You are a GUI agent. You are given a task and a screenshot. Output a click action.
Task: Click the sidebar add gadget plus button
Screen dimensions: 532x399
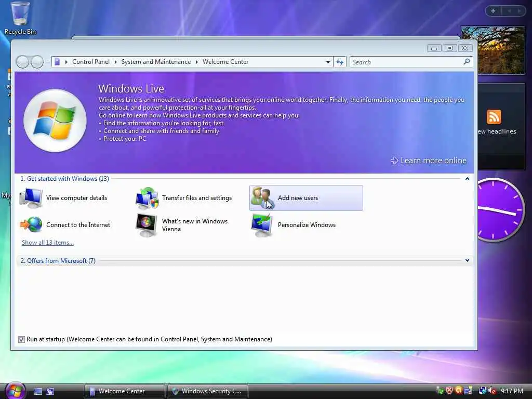493,11
